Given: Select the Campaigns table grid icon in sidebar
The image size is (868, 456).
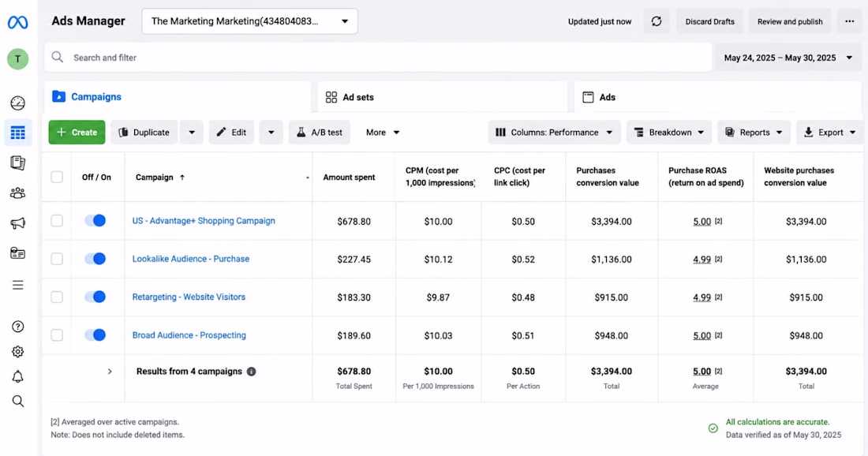Looking at the screenshot, I should (17, 133).
